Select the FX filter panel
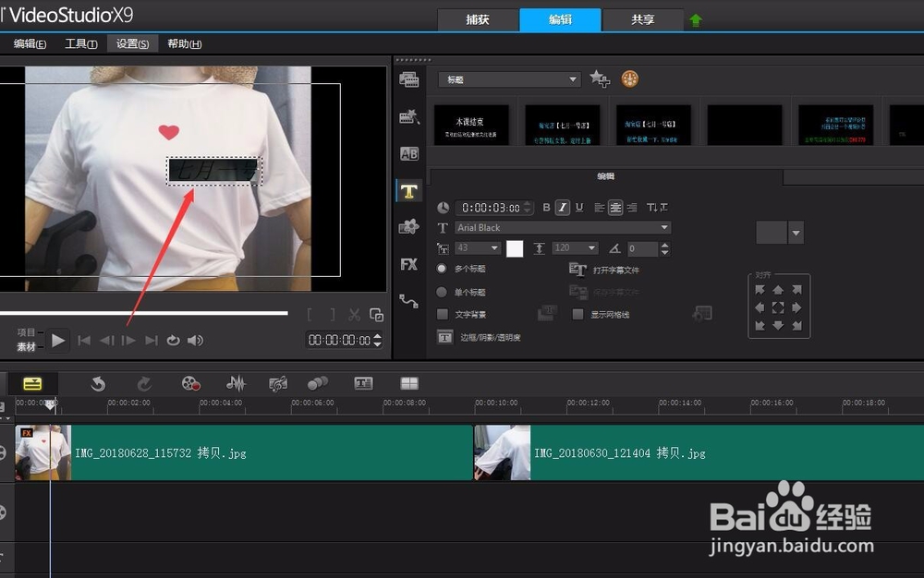 coord(409,264)
